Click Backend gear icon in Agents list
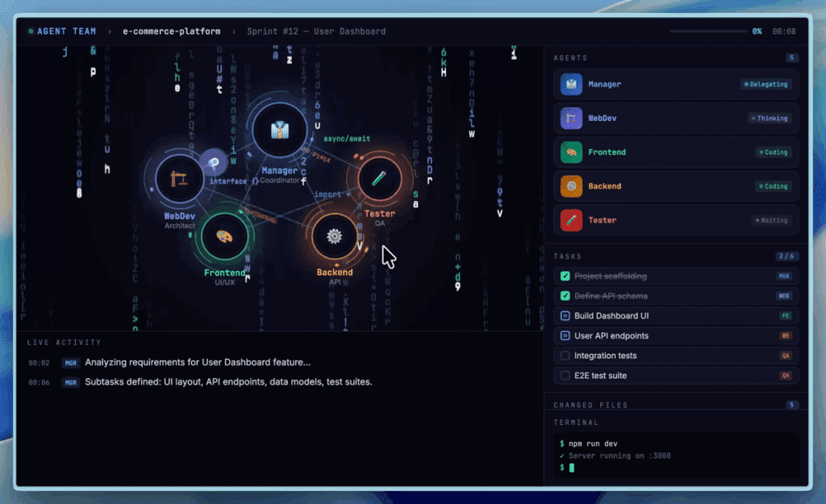Screen dimensions: 826x504 (571, 186)
